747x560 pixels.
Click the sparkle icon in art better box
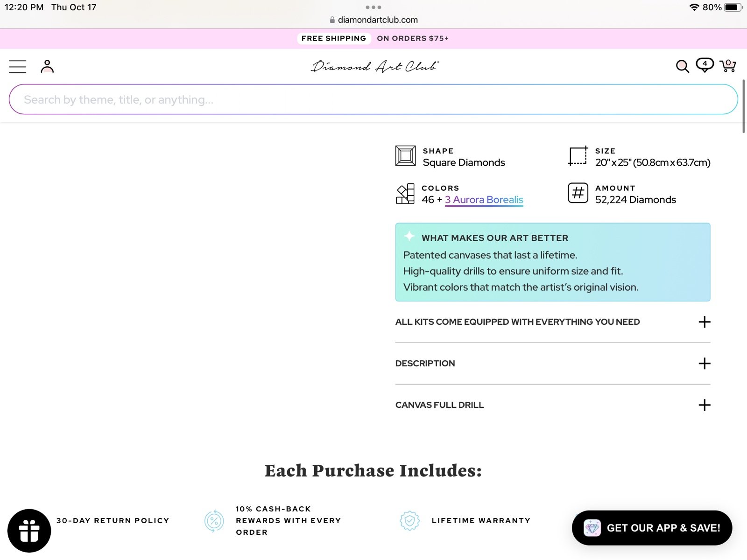pyautogui.click(x=409, y=236)
